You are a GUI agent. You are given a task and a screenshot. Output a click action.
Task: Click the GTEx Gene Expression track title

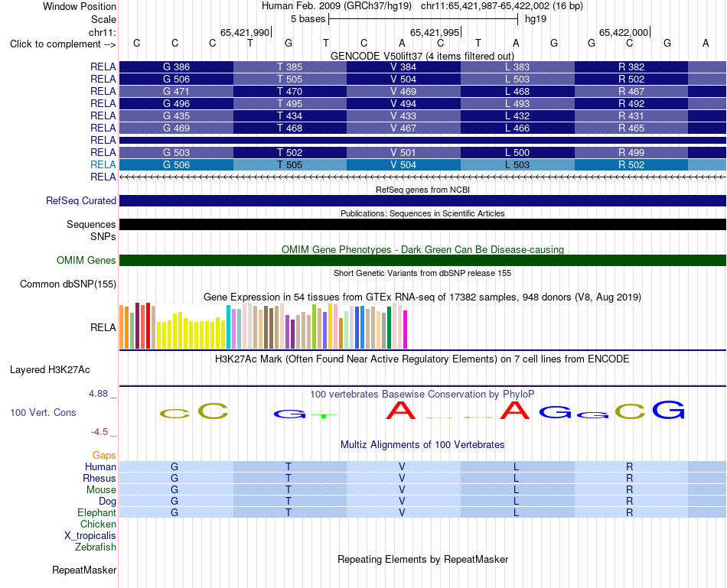tap(422, 297)
